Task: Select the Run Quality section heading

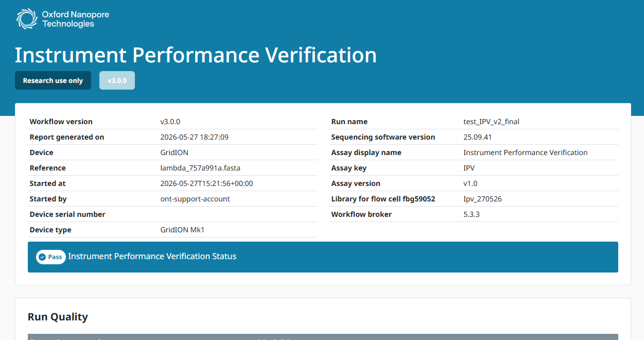Action: point(58,317)
